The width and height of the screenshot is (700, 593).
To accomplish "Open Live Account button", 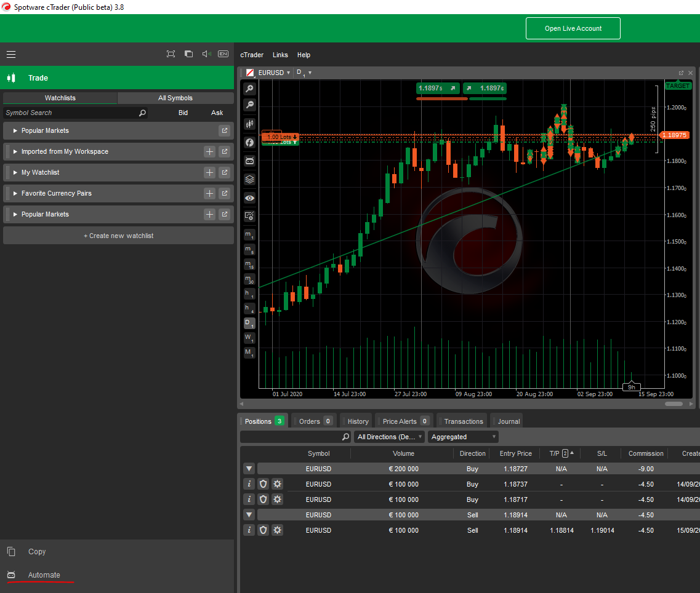I will [x=573, y=28].
